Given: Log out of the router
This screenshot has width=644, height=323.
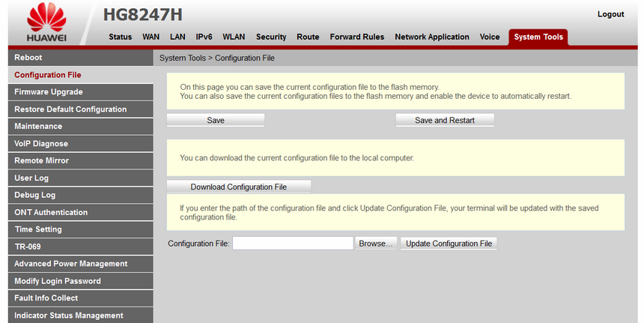Looking at the screenshot, I should tap(610, 14).
